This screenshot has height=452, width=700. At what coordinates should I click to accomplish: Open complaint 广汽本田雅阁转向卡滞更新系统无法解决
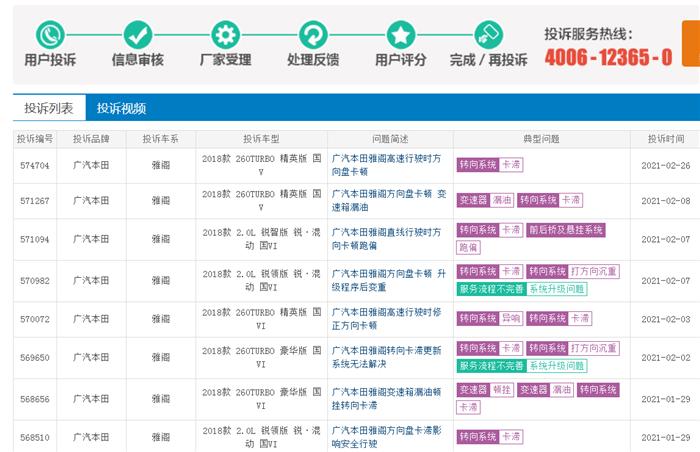(x=387, y=357)
